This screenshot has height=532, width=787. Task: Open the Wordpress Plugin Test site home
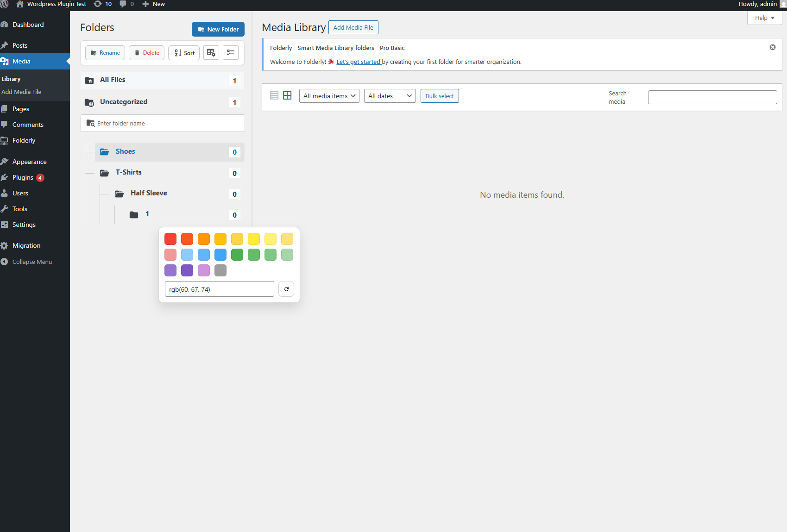tap(51, 4)
